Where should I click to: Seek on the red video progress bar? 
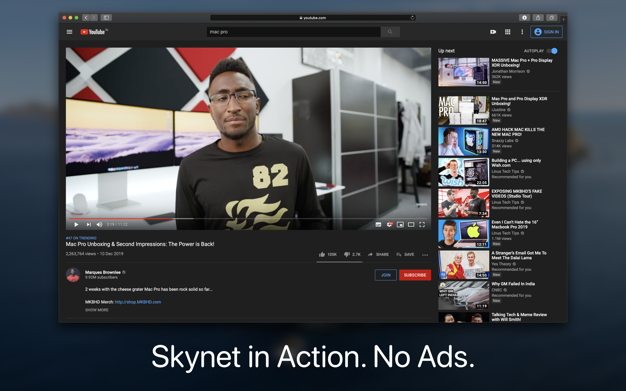[248, 218]
